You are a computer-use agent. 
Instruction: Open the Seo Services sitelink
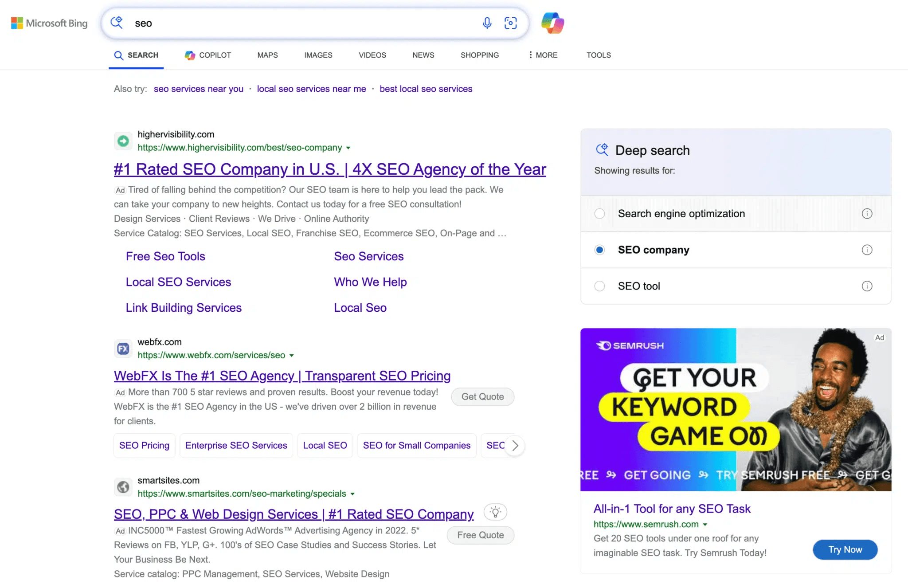tap(368, 256)
